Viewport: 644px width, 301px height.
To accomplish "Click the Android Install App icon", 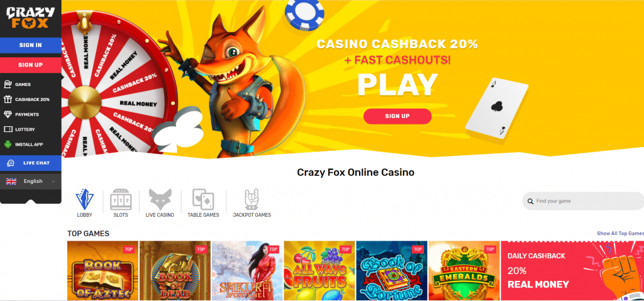I will pyautogui.click(x=8, y=145).
